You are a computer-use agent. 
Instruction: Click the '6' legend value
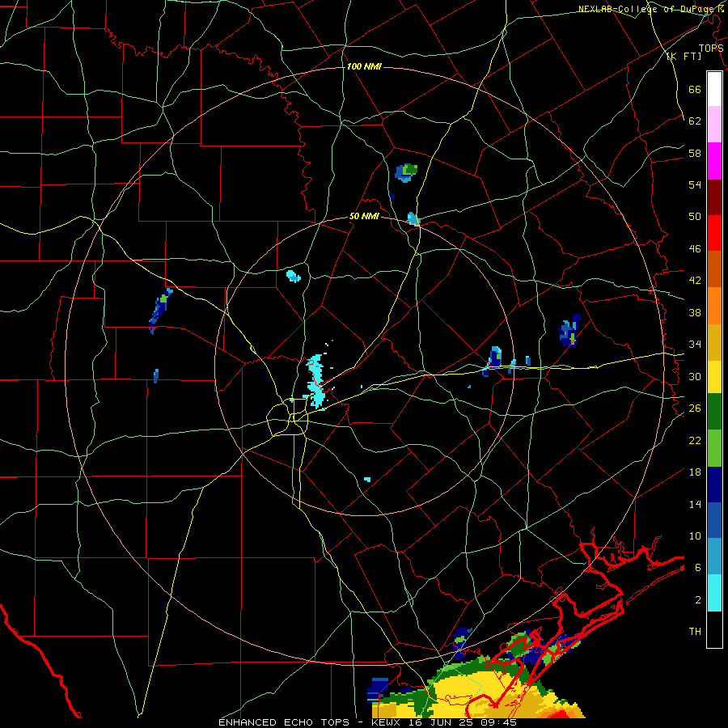[x=698, y=567]
